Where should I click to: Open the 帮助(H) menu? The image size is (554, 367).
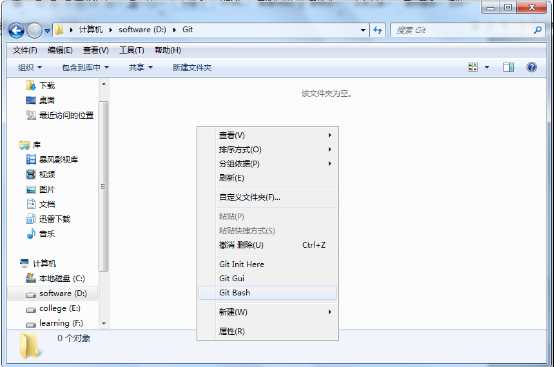click(168, 51)
